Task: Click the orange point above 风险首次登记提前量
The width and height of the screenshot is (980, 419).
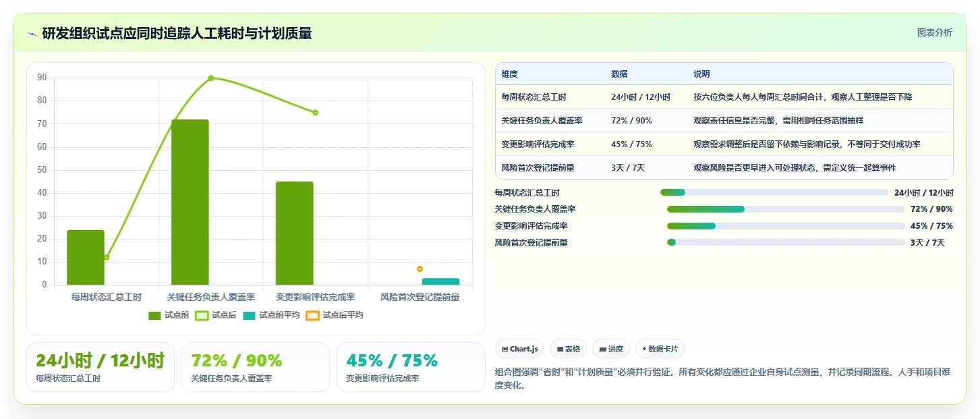Action: (x=420, y=269)
